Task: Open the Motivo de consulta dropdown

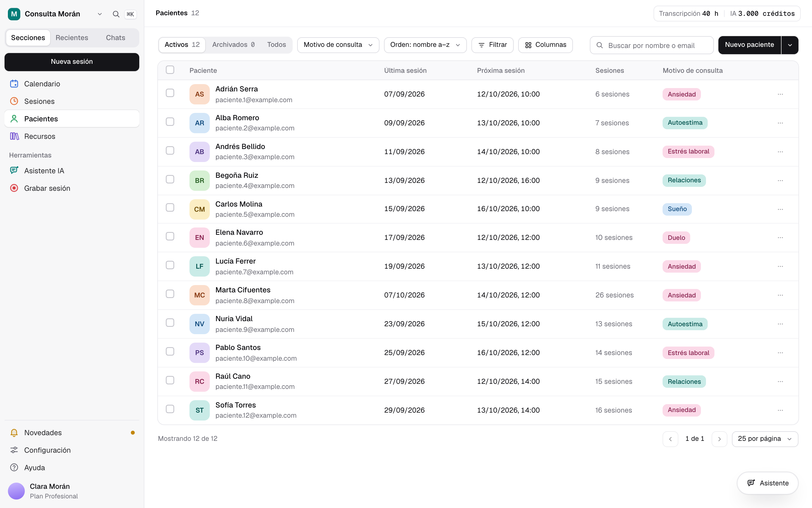Action: point(338,45)
